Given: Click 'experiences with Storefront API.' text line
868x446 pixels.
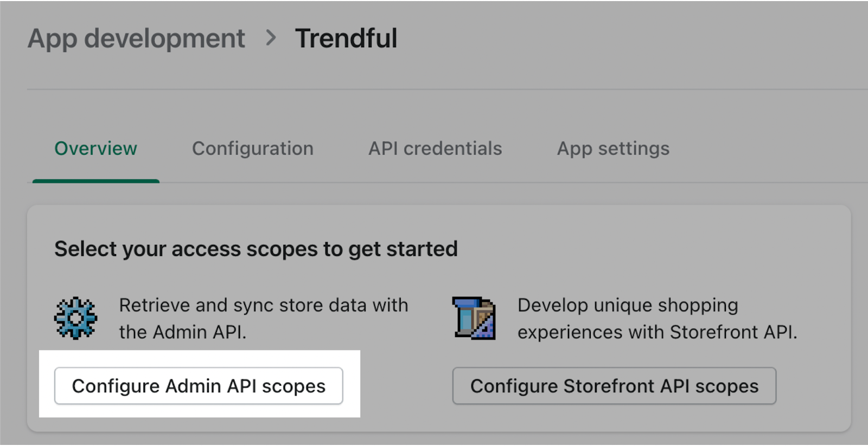Looking at the screenshot, I should tap(657, 332).
